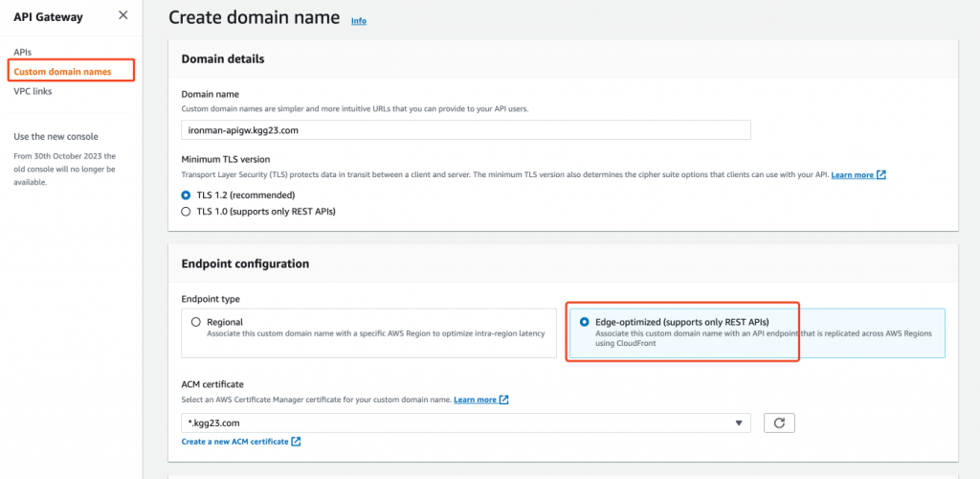Open Custom domain names in sidebar

coord(62,72)
